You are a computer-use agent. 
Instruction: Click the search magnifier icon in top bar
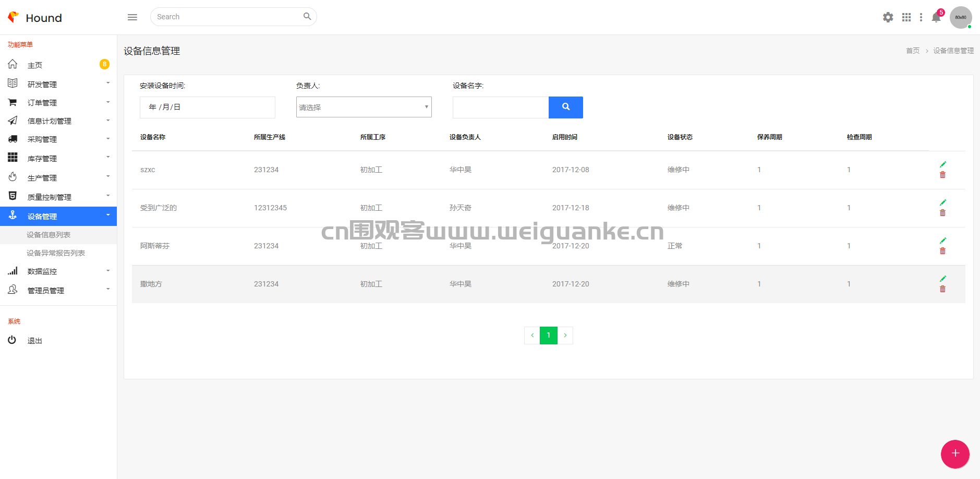coord(307,17)
